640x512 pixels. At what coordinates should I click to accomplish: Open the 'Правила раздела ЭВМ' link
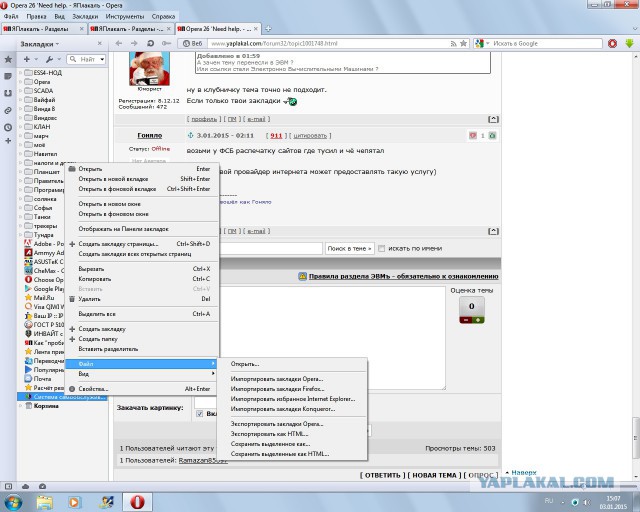[x=403, y=276]
